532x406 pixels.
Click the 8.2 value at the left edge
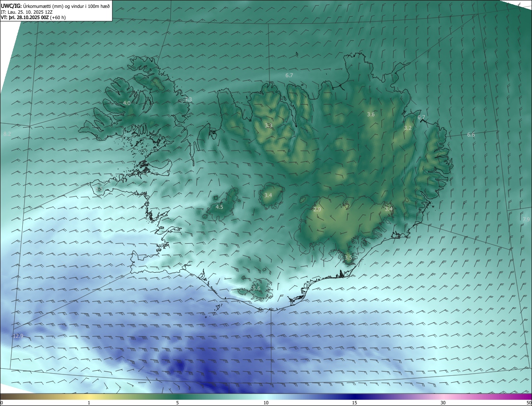[x=7, y=134]
